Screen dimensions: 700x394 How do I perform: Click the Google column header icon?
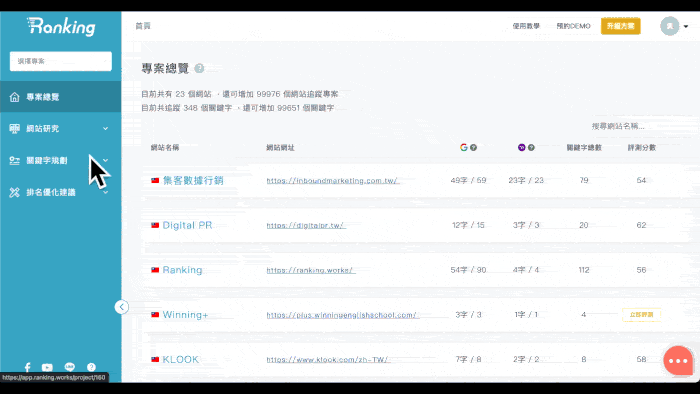464,147
